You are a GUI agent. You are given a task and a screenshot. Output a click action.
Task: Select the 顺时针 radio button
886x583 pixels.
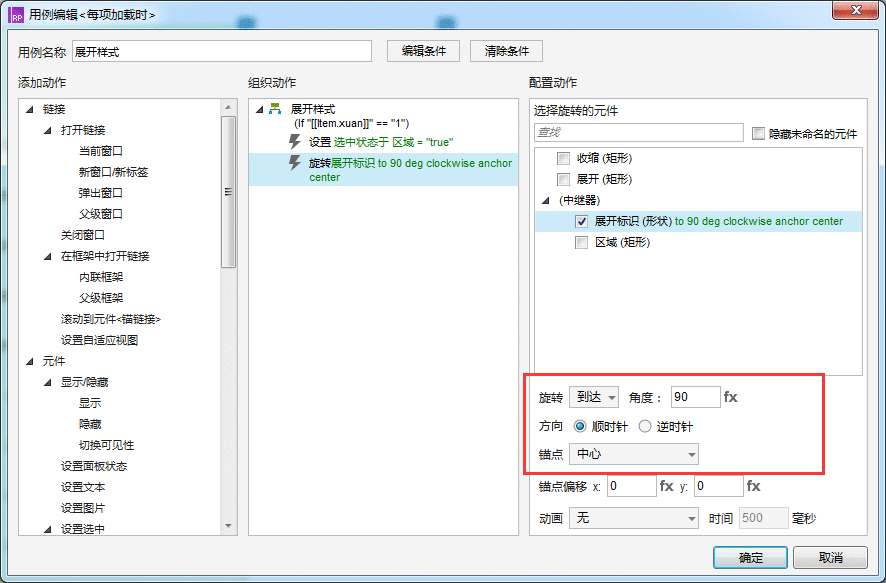click(x=580, y=427)
